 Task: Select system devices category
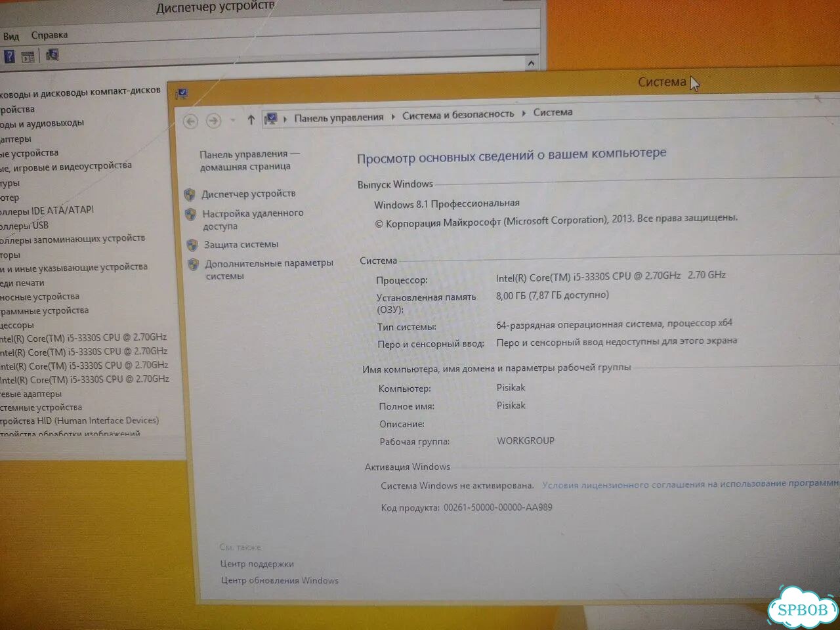(41, 408)
